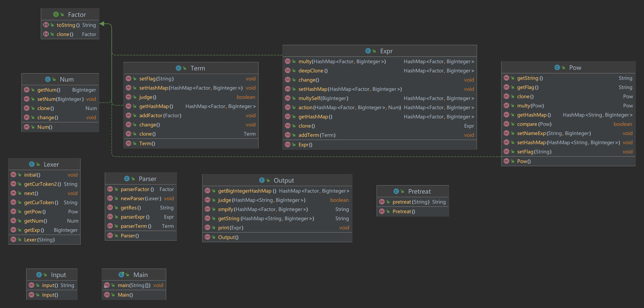Click the method icon beside input() in Input
The height and width of the screenshot is (308, 644).
[x=32, y=285]
